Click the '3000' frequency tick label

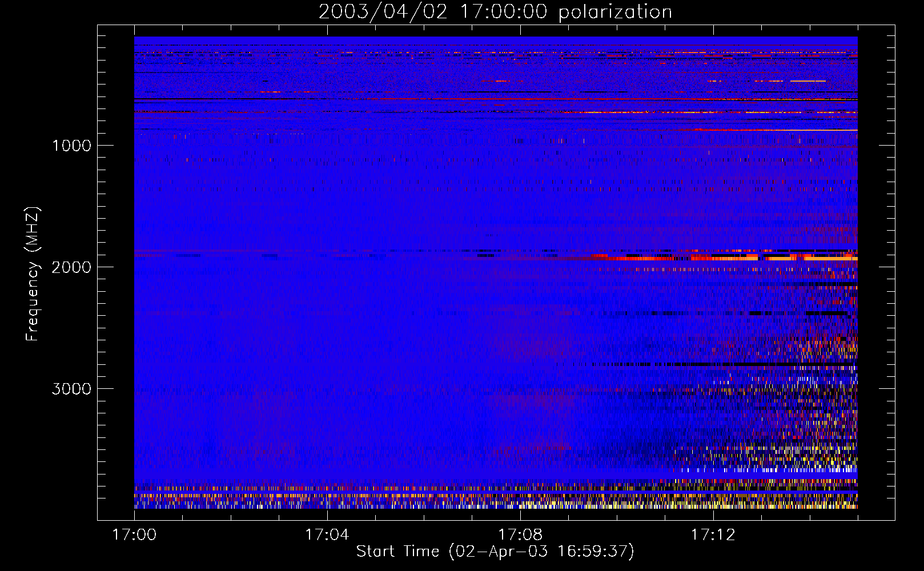click(x=71, y=389)
